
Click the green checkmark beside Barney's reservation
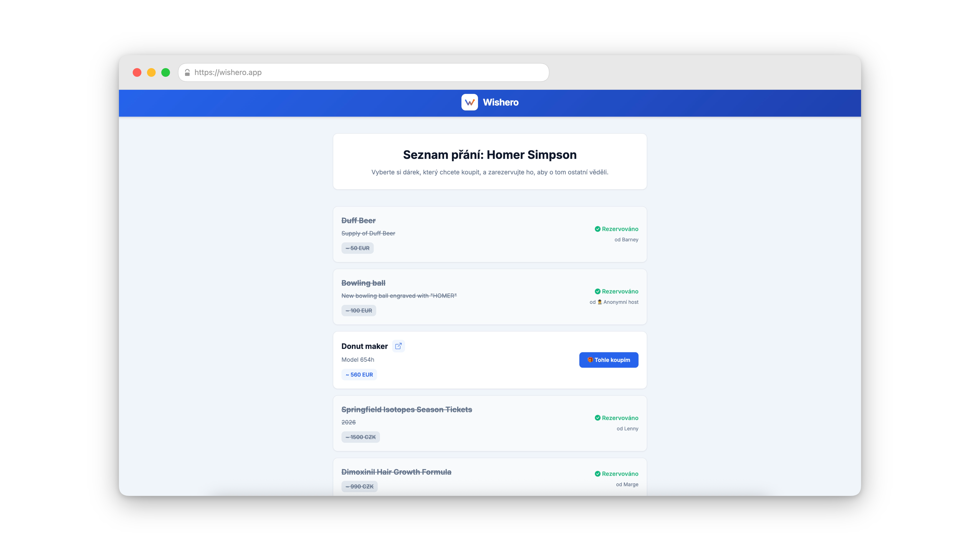pos(597,229)
